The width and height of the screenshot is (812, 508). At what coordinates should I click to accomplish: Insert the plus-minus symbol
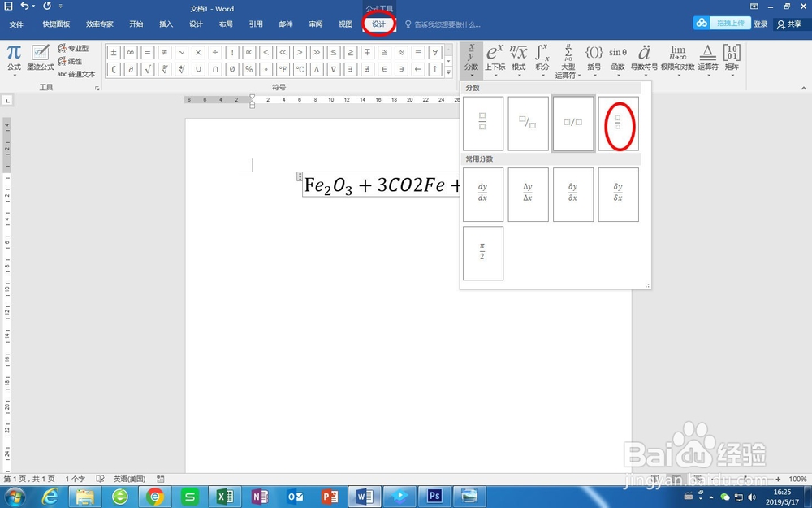(x=114, y=52)
